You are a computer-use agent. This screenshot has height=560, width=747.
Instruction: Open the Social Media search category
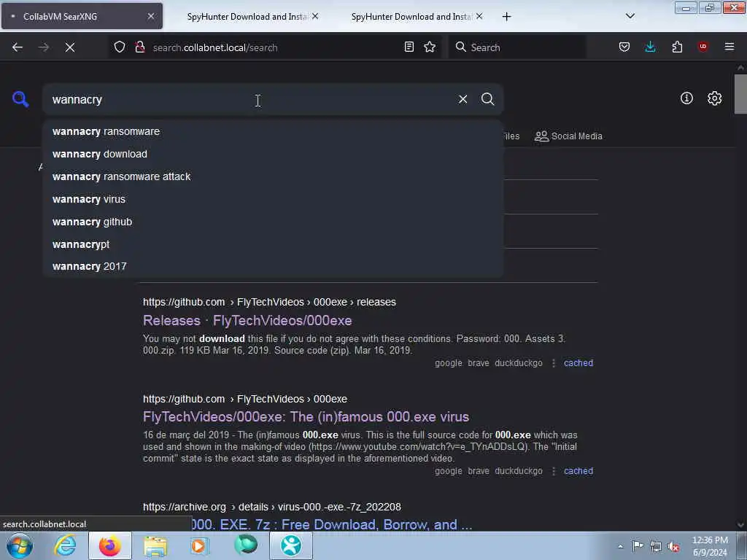[x=568, y=136]
